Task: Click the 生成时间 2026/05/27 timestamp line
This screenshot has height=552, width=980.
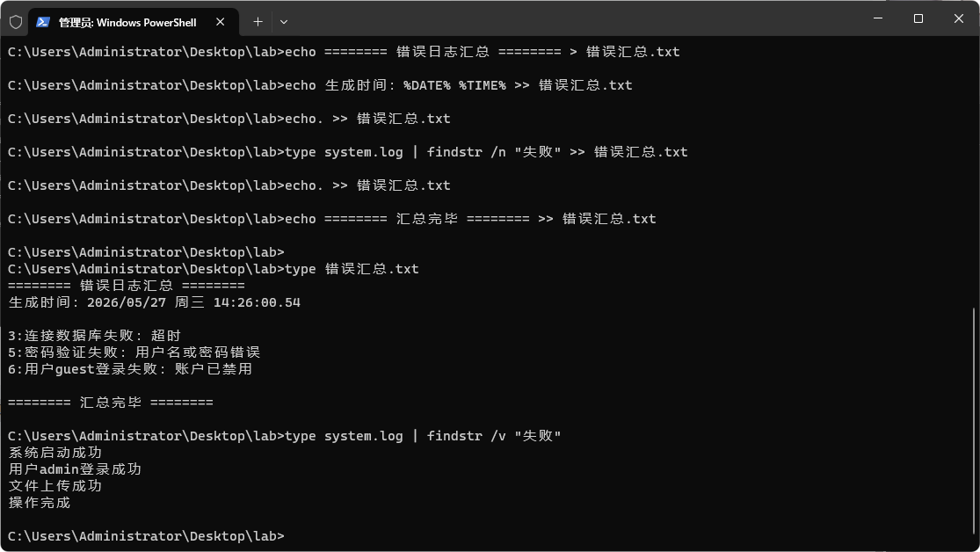Action: click(155, 302)
